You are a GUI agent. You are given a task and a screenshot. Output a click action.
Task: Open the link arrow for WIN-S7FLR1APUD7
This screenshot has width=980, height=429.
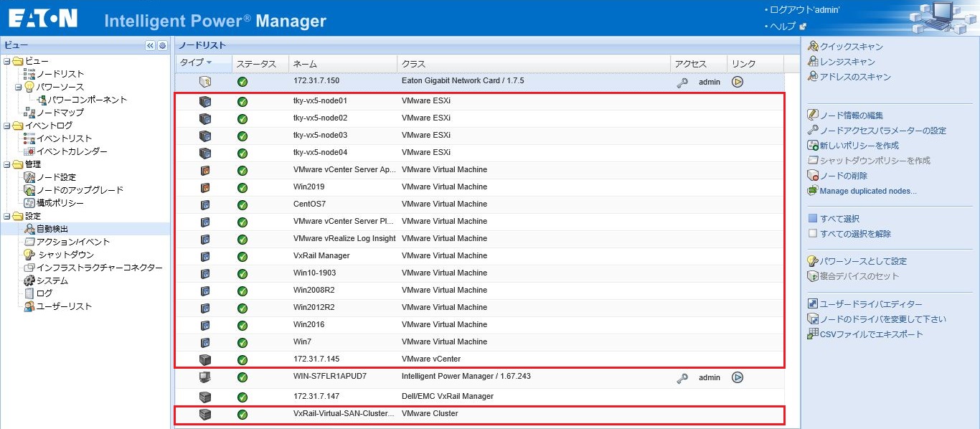point(737,377)
